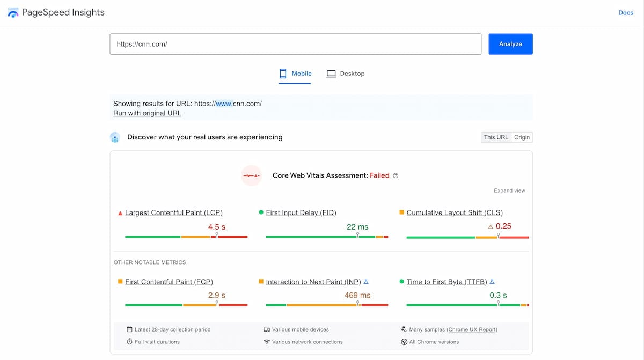
Task: Click the Chrome icon beside All Chrome versions
Action: coord(404,342)
